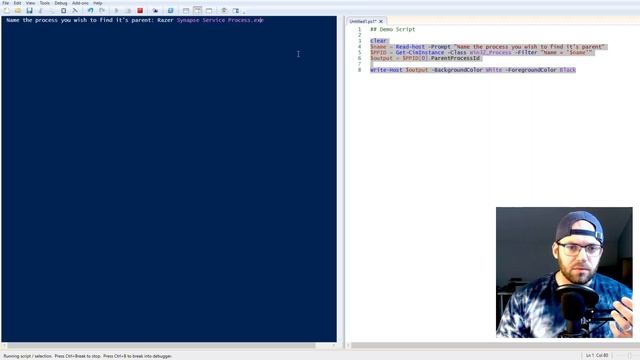Click the Redo toolbar icon

pyautogui.click(x=102, y=11)
